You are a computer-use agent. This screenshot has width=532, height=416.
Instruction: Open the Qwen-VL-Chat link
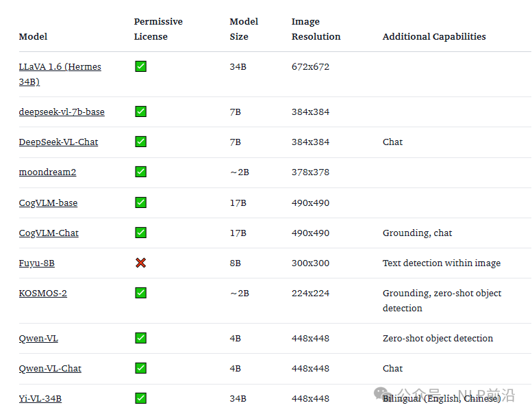click(x=50, y=368)
